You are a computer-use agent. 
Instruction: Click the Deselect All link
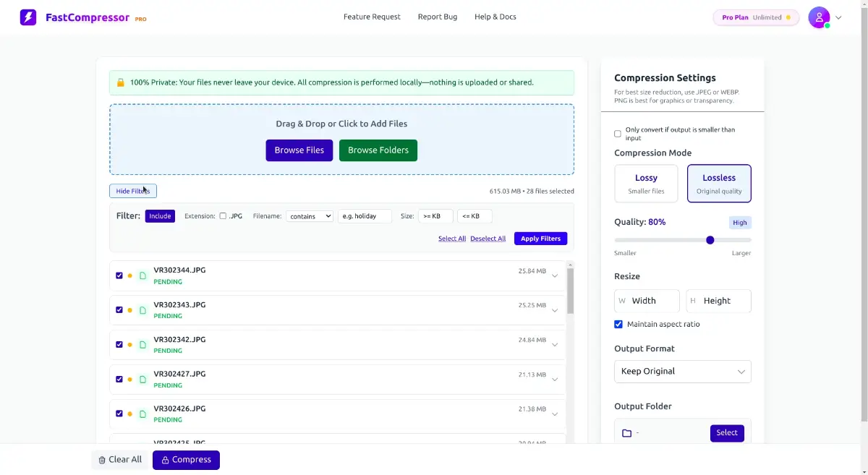(488, 239)
